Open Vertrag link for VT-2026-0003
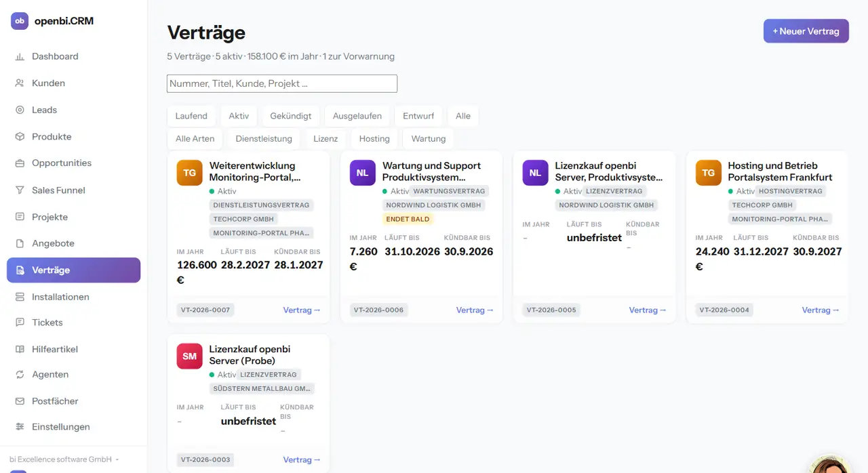868x473 pixels. 302,460
